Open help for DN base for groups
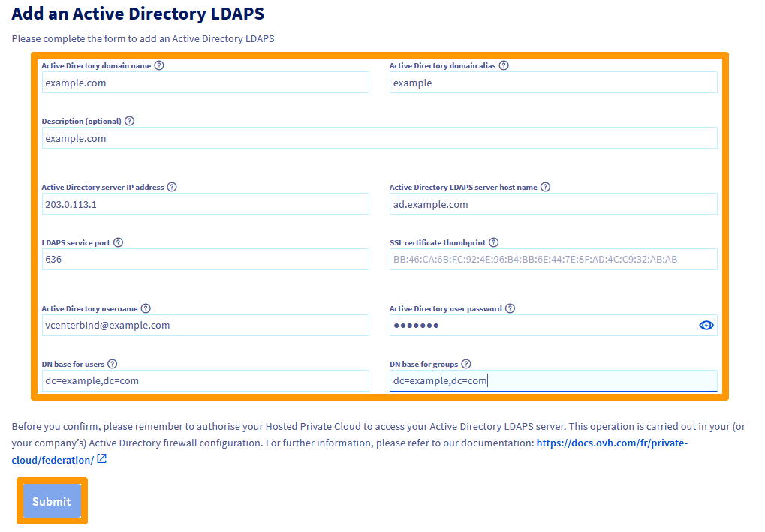This screenshot has width=765, height=532. pos(466,364)
